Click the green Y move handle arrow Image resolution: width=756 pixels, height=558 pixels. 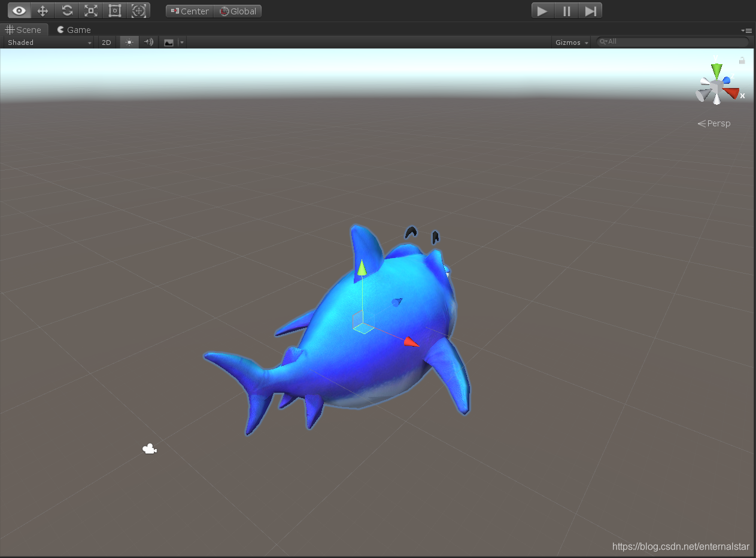pos(362,268)
